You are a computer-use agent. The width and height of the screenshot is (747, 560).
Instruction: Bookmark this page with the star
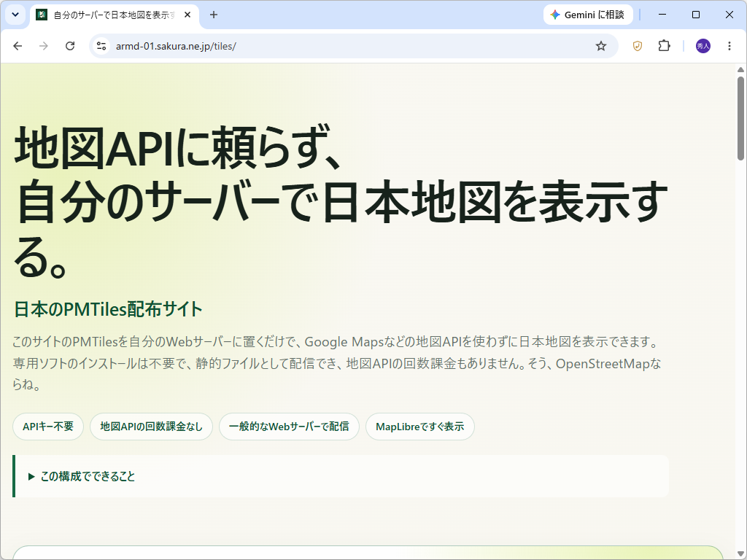click(601, 46)
